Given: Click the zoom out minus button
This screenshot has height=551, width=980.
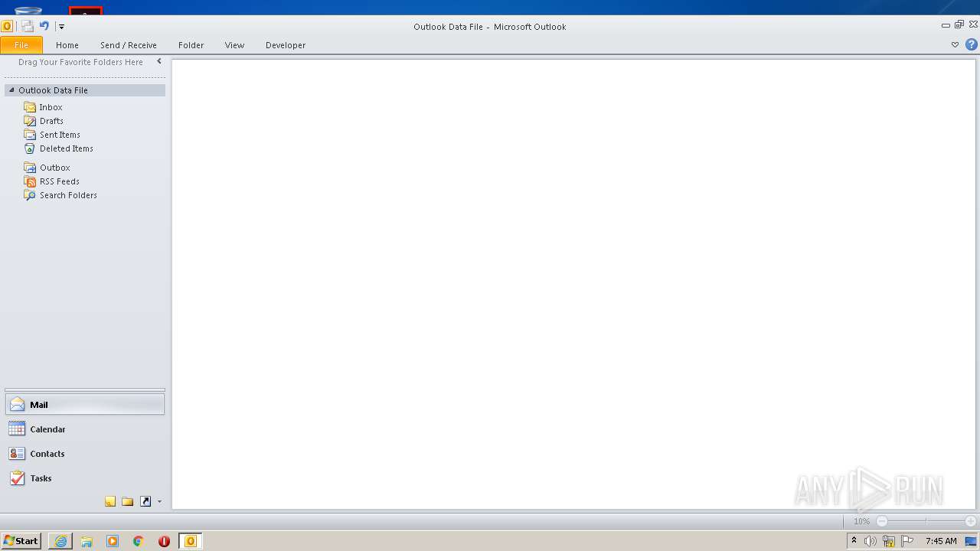Looking at the screenshot, I should click(882, 521).
